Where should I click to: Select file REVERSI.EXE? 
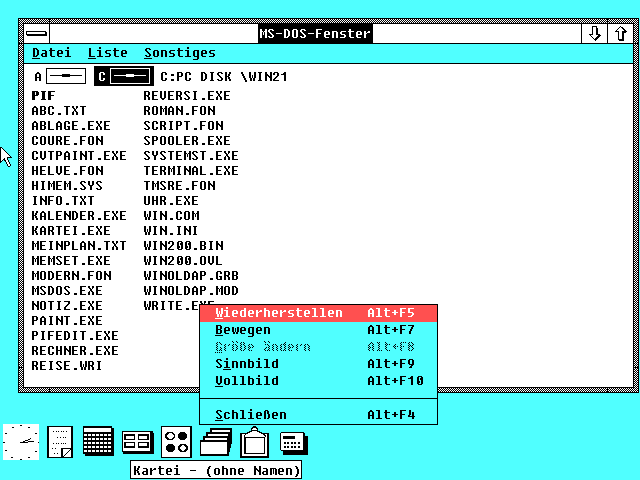click(187, 96)
